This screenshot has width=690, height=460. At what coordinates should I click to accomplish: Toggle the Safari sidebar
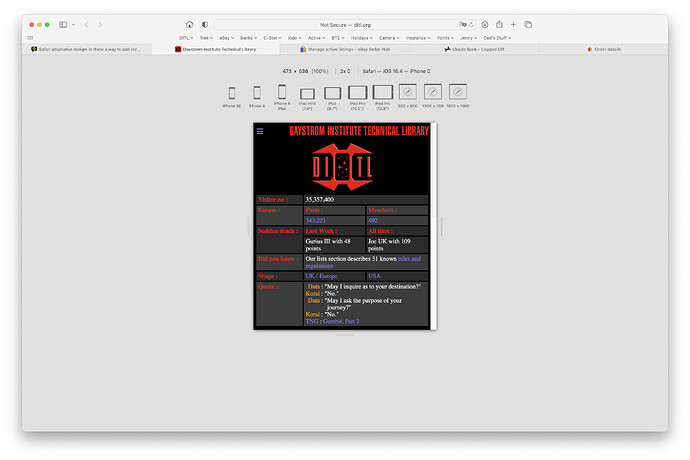point(63,25)
